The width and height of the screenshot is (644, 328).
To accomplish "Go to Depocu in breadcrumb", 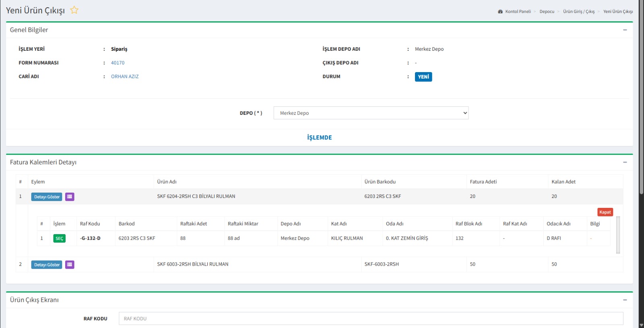I will 547,12.
